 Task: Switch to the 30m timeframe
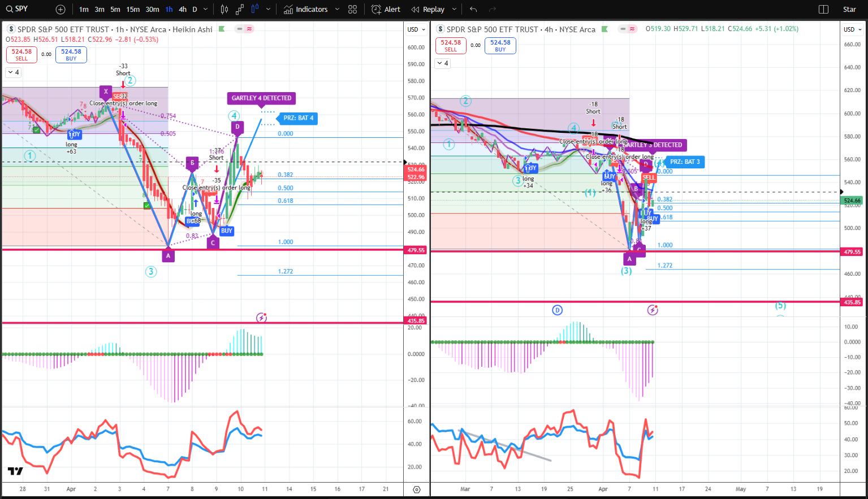coord(152,10)
